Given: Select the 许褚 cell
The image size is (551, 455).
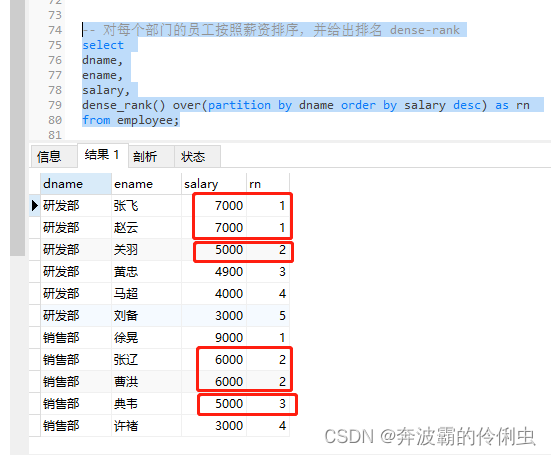Looking at the screenshot, I should pyautogui.click(x=147, y=426).
